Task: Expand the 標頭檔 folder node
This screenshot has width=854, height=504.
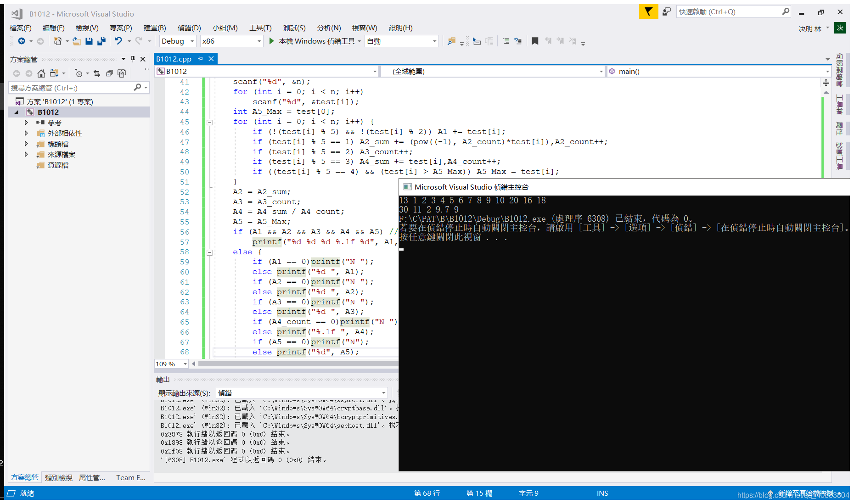Action: click(x=26, y=144)
